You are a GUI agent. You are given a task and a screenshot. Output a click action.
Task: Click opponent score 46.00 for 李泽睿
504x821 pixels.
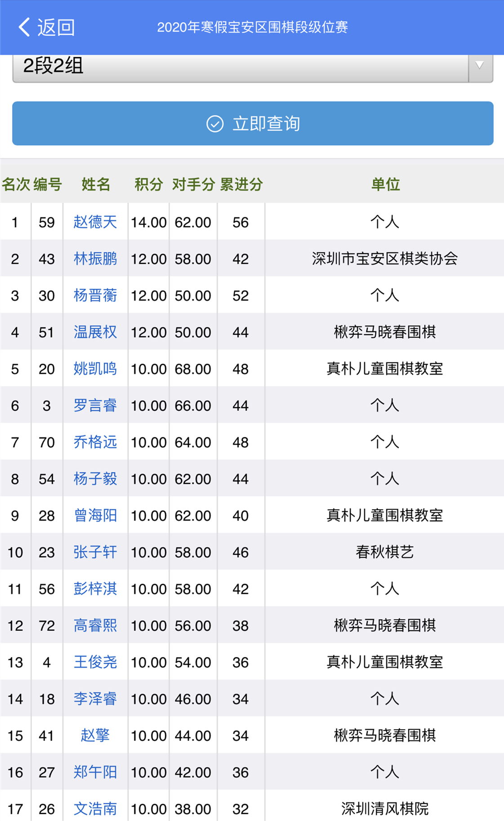193,699
